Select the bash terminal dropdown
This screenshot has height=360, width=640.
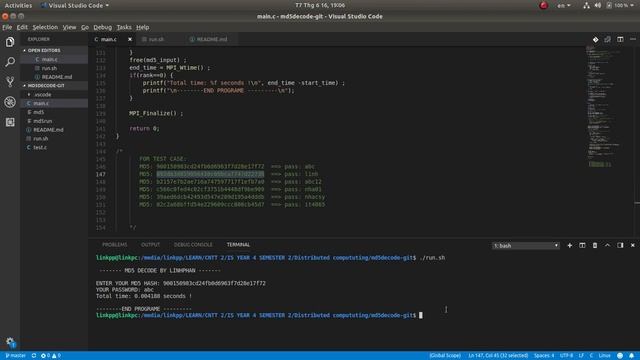click(x=526, y=246)
